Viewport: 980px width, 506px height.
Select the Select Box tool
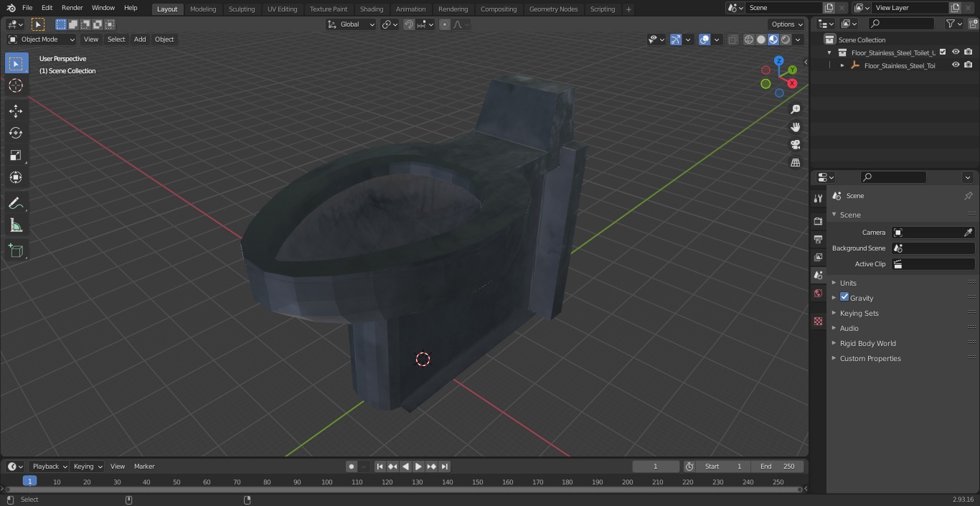(16, 63)
